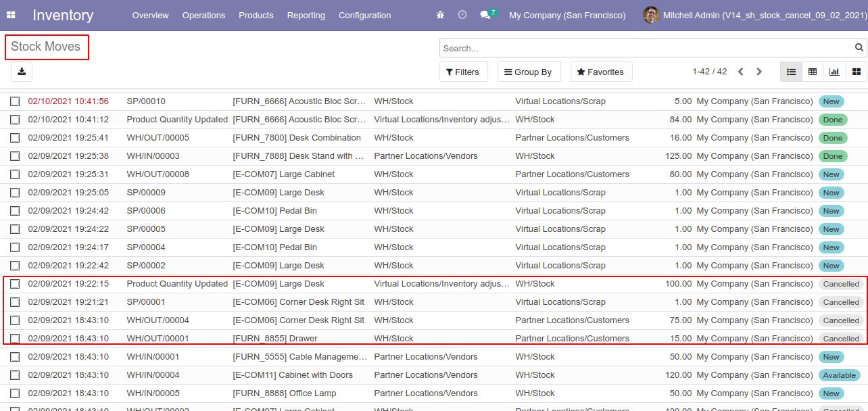Click [FURN_5555] Cable Management product cell
Screen dimensions: 868x411
click(299, 357)
